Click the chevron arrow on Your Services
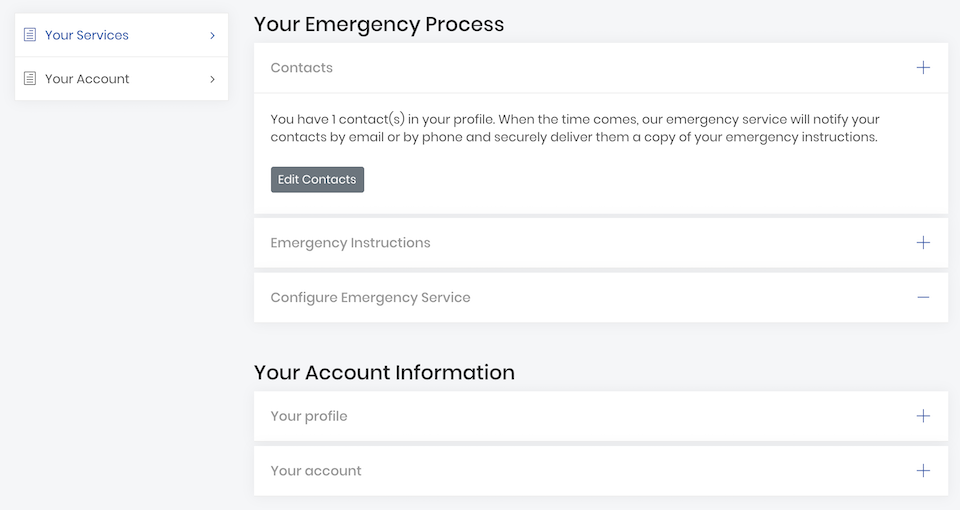This screenshot has height=510, width=960. 212,35
